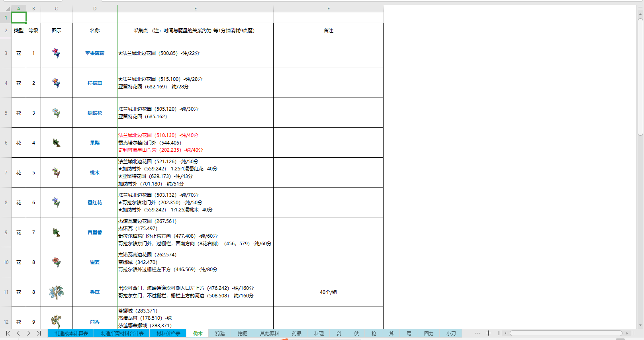Open the 茴香 name link
Viewport: 644px width, 340px height.
(95, 322)
